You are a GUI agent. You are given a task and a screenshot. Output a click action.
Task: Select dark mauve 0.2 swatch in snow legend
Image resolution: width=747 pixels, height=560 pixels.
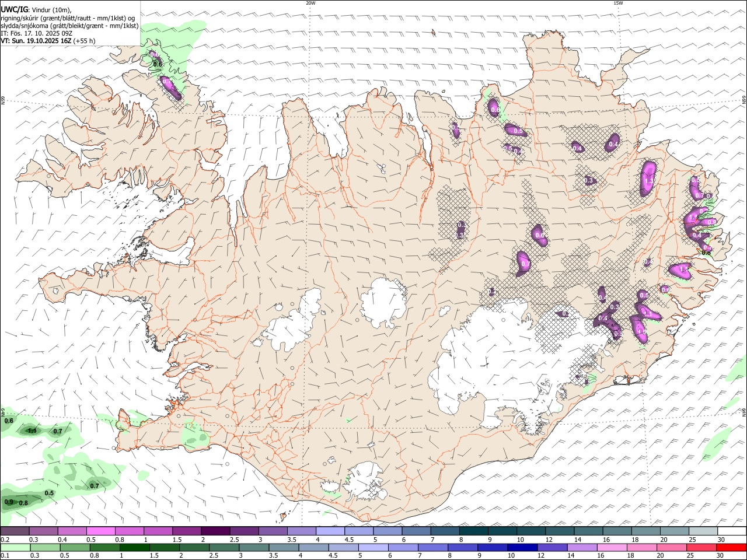click(15, 531)
